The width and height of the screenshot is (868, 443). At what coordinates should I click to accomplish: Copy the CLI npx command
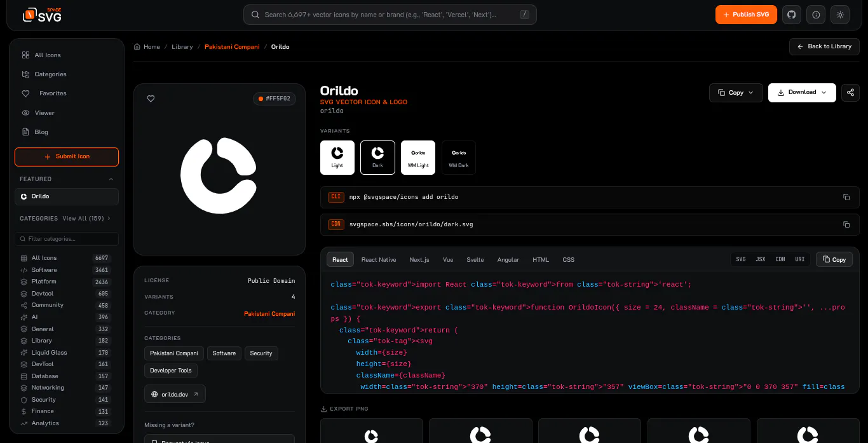coord(846,197)
